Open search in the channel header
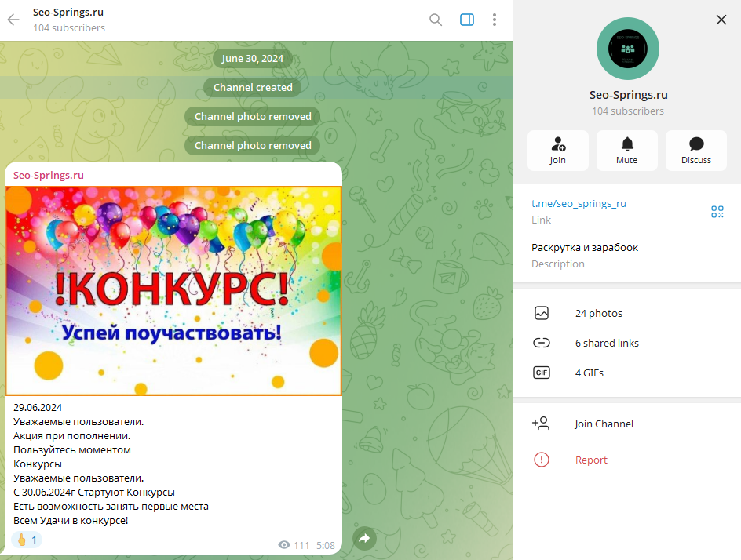This screenshot has height=560, width=741. [435, 20]
